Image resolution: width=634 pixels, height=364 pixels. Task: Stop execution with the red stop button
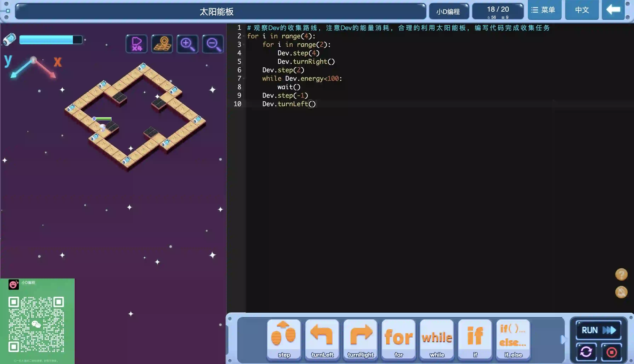pos(612,352)
